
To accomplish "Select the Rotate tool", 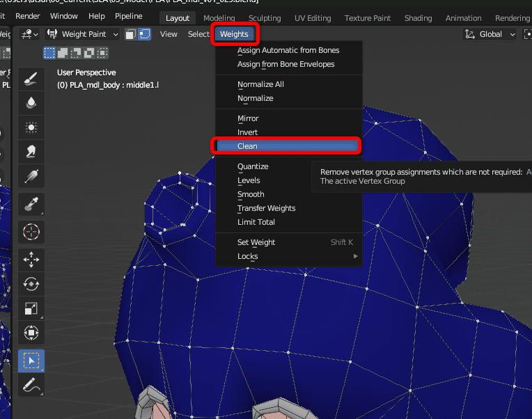I will point(31,284).
